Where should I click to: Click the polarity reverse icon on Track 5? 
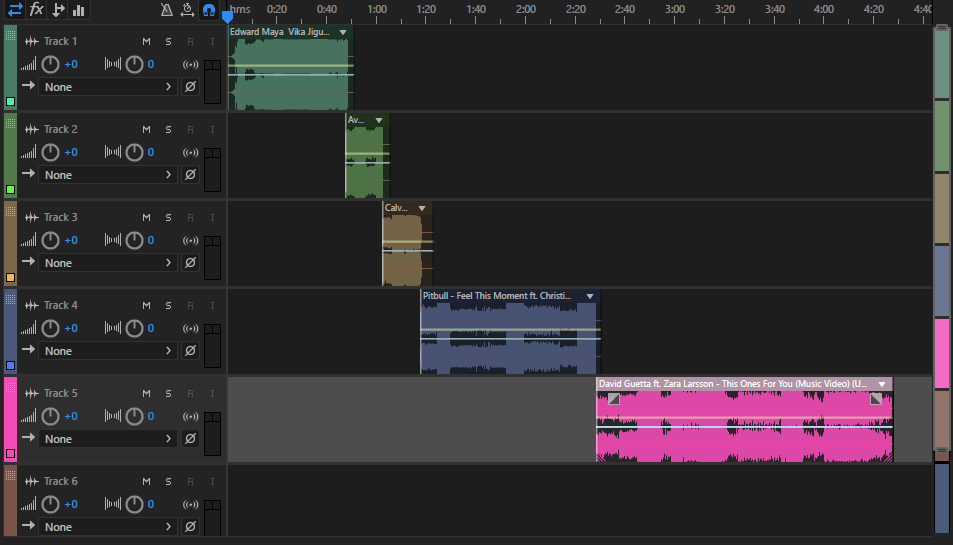pos(190,439)
